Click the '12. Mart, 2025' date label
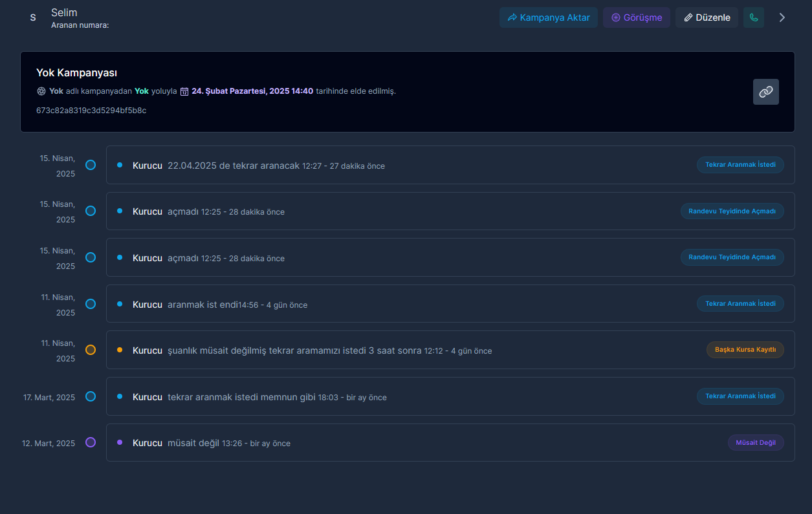This screenshot has height=514, width=812. coord(49,443)
